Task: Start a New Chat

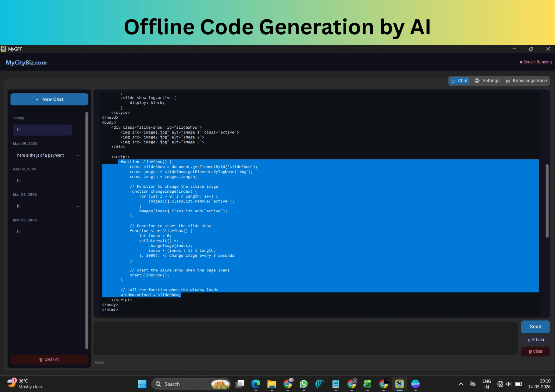Action: [49, 99]
